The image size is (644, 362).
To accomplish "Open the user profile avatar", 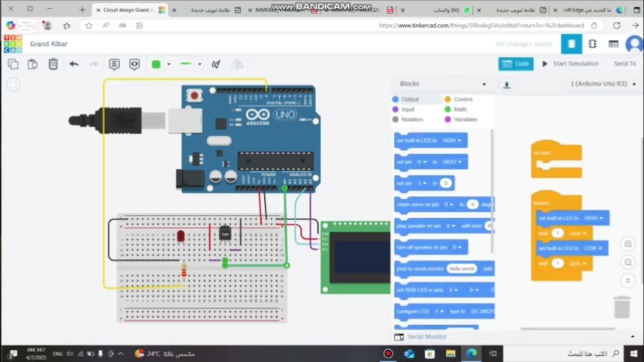I will click(x=634, y=44).
